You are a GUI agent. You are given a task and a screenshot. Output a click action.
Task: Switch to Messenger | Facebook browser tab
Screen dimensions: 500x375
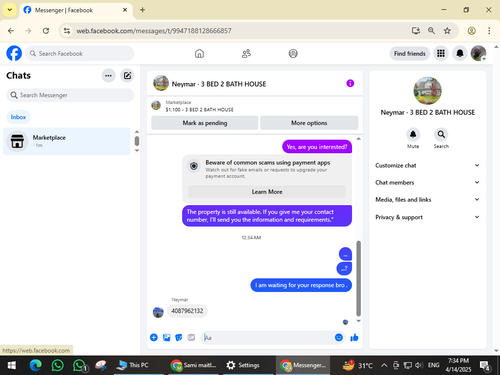coord(75,10)
